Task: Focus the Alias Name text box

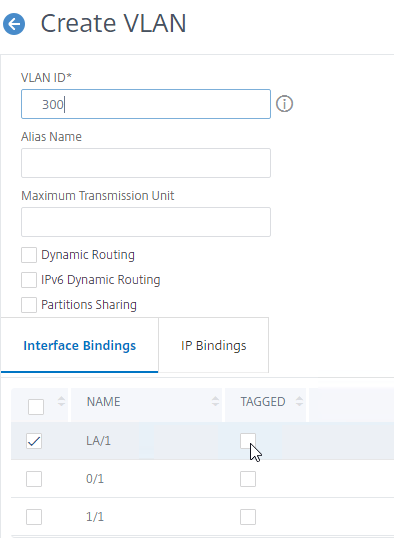Action: point(146,163)
